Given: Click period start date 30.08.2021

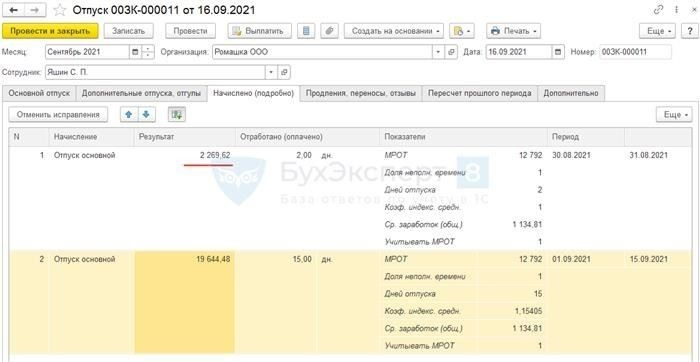Looking at the screenshot, I should coord(571,155).
